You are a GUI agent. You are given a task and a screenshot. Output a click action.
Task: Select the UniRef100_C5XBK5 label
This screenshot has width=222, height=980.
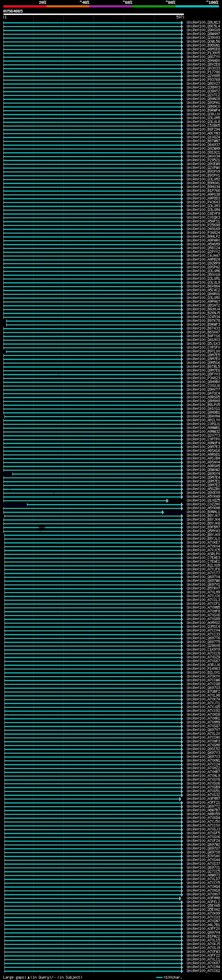coord(203,125)
